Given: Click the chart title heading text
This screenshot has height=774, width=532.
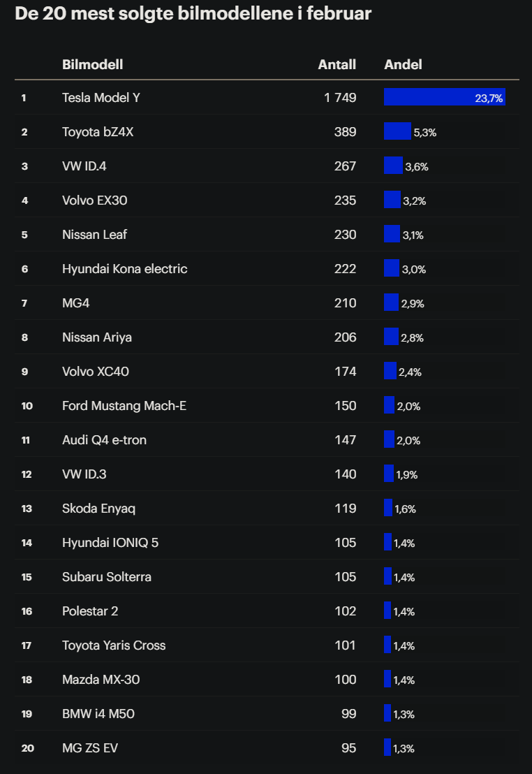Looking at the screenshot, I should tap(193, 14).
